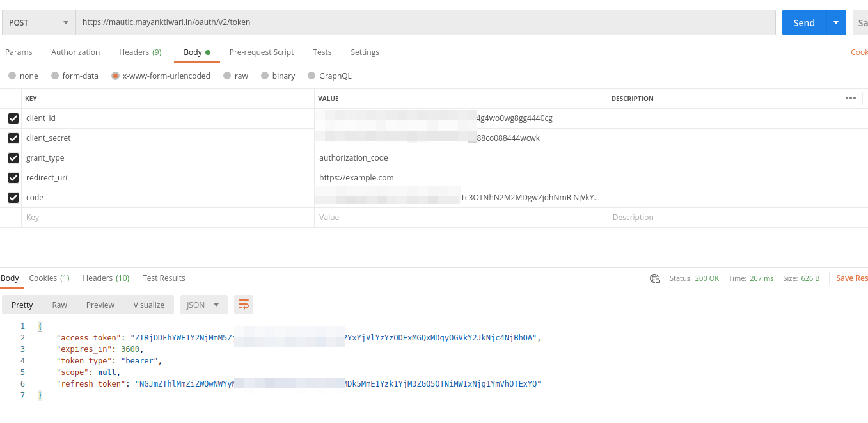868x423 pixels.
Task: Select the raw body type radio
Action: (227, 76)
